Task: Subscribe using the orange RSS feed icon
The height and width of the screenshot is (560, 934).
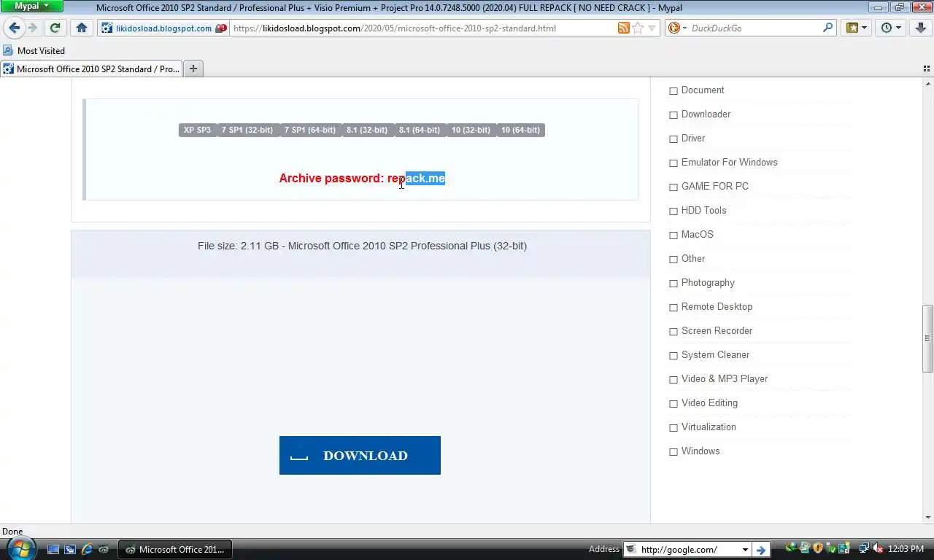Action: (623, 28)
